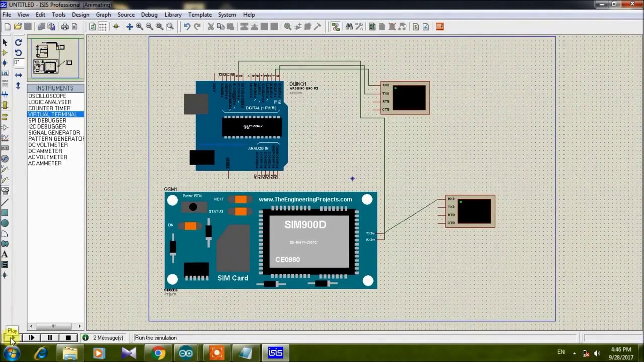The height and width of the screenshot is (362, 644).
Task: Click the Undo arrow icon
Action: point(187,27)
